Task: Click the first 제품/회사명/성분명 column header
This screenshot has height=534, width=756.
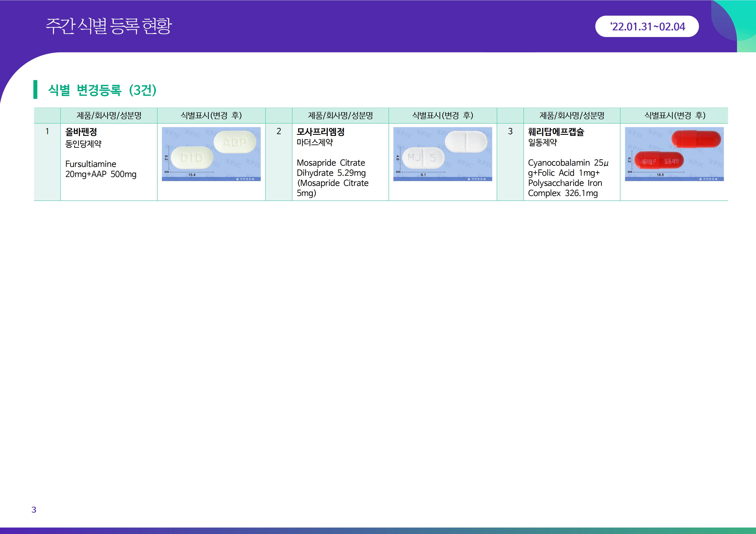Action: tap(109, 115)
